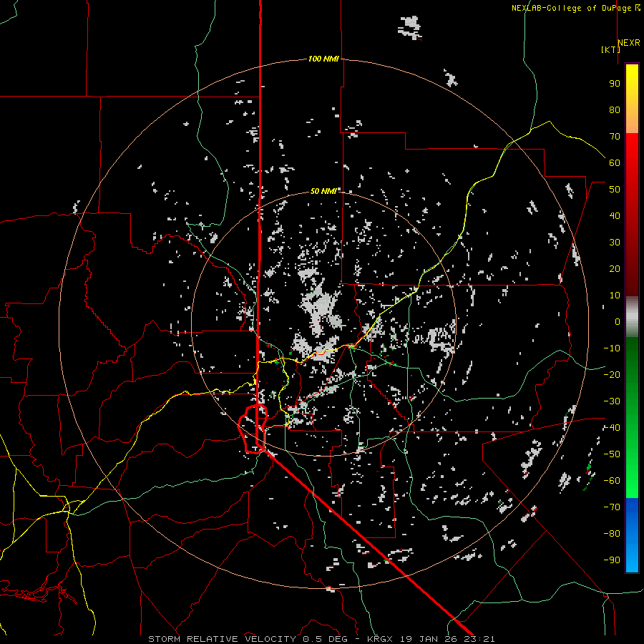Click the 50 knots scale label
This screenshot has width=644, height=644.
pos(615,190)
